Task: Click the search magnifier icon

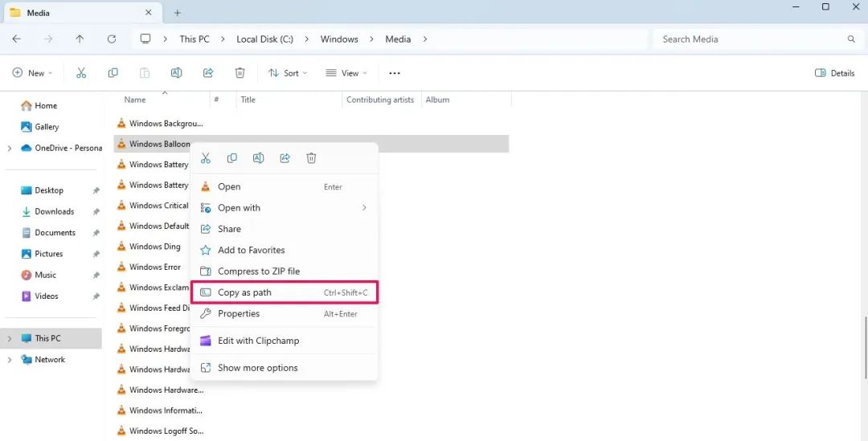Action: tap(851, 39)
